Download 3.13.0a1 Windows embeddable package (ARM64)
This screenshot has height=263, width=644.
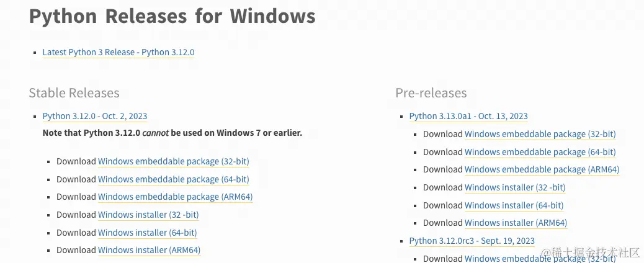tap(542, 170)
